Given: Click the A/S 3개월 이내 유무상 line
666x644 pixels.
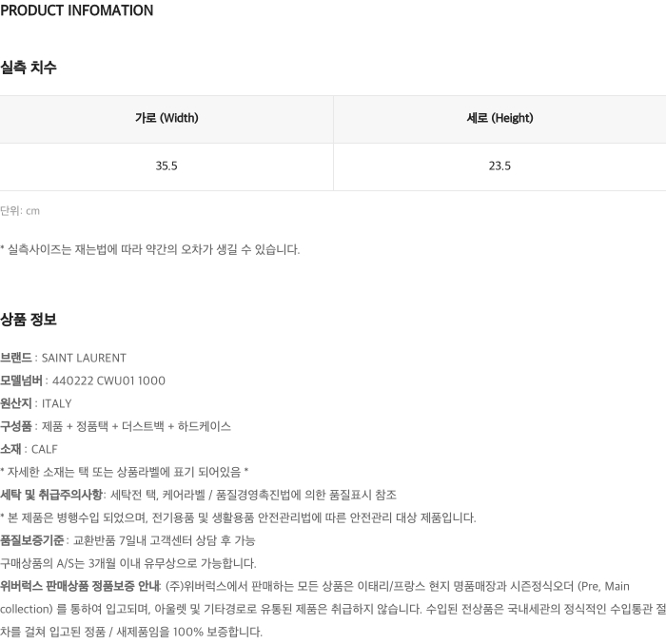Looking at the screenshot, I should pos(128,563).
